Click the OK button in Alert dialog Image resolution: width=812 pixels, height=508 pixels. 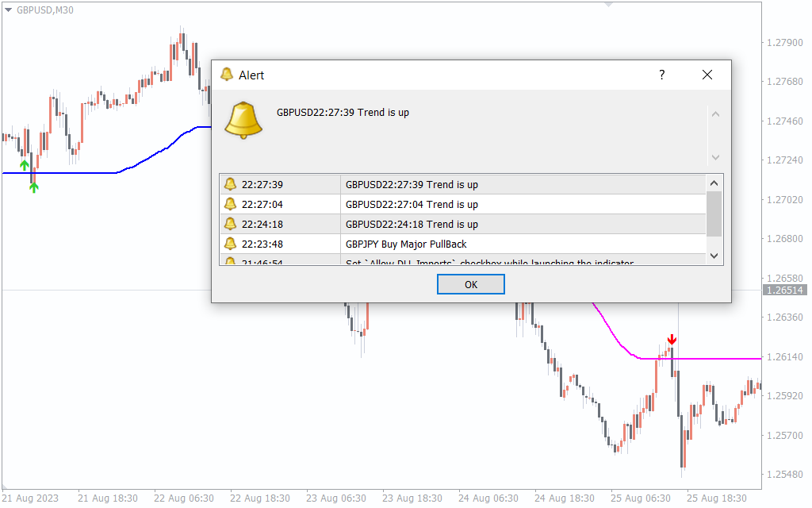(x=470, y=284)
